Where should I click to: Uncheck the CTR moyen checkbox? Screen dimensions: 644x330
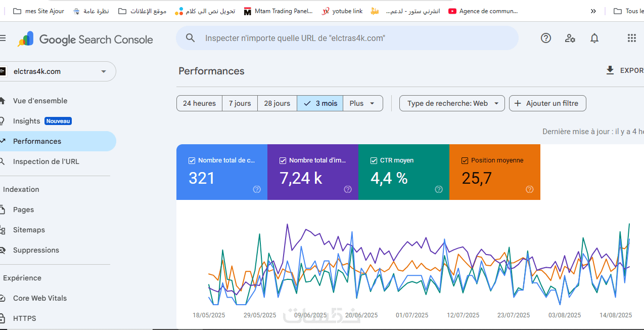[x=374, y=160]
